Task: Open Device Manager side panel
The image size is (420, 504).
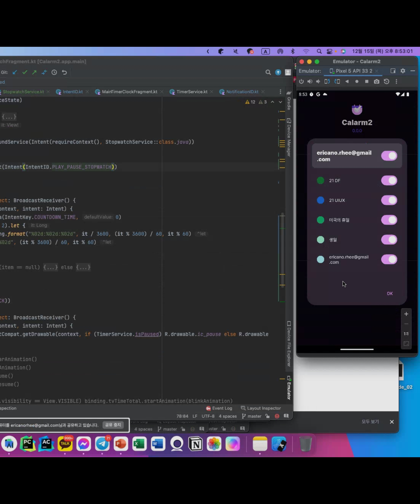Action: [289, 138]
